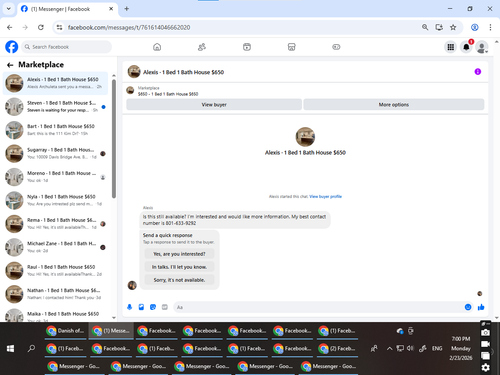Open the taskbar volume control
This screenshot has width=500, height=375.
tap(410, 348)
